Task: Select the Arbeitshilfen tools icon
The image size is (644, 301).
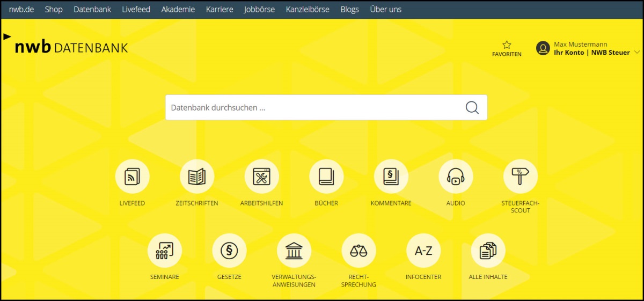Action: 261,177
